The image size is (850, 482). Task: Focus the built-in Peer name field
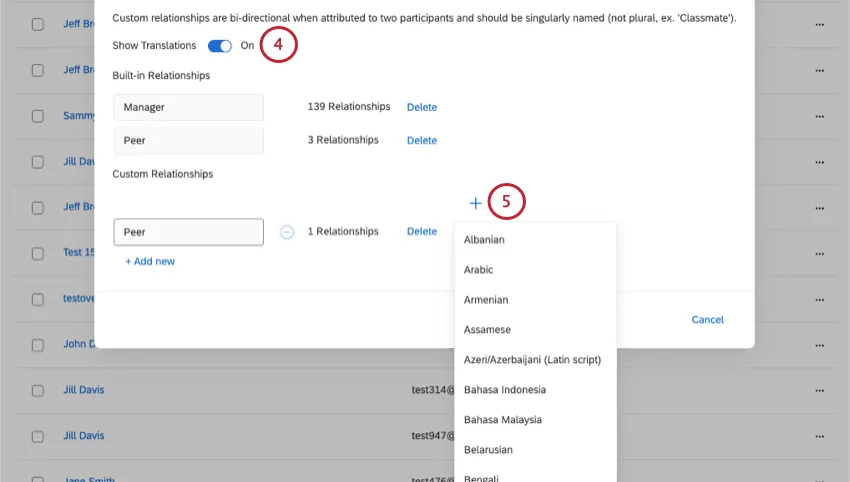(189, 140)
